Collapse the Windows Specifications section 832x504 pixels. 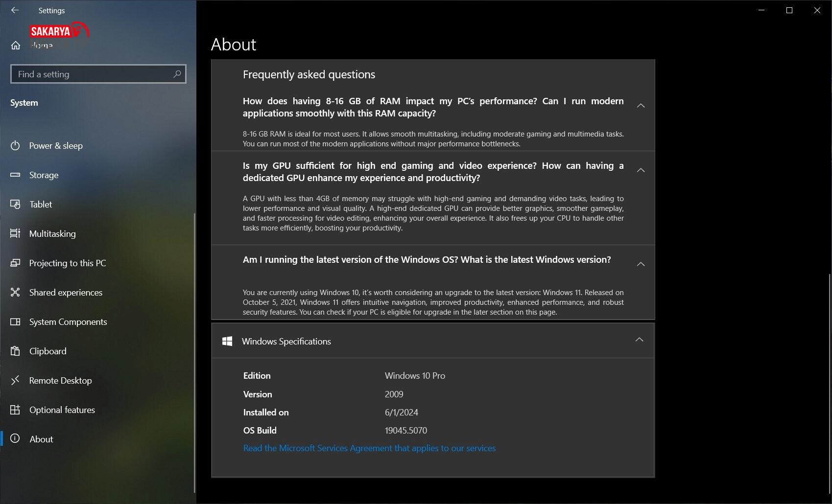coord(639,340)
